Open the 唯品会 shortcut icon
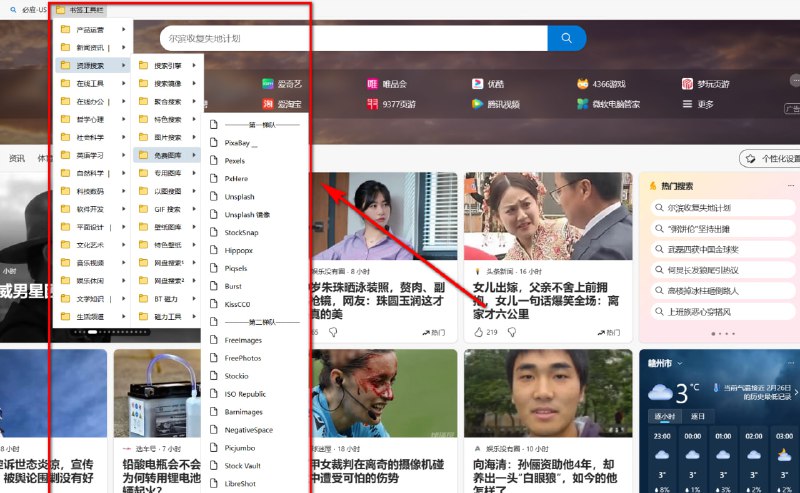800x493 pixels. pyautogui.click(x=372, y=84)
